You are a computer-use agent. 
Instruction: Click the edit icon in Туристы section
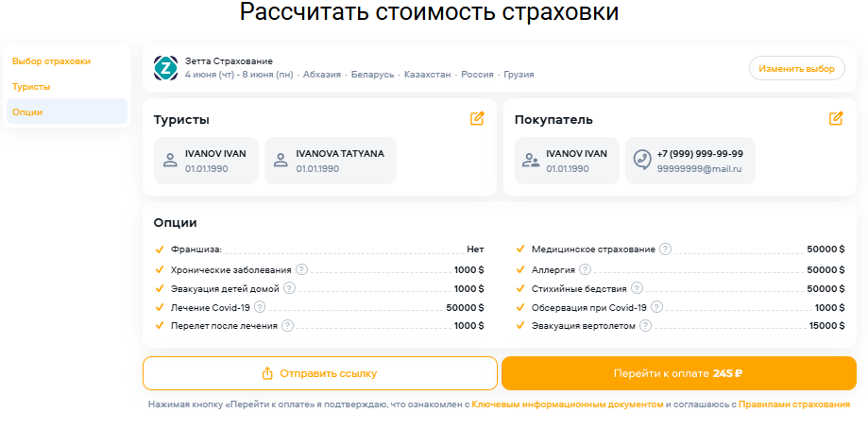pos(477,119)
